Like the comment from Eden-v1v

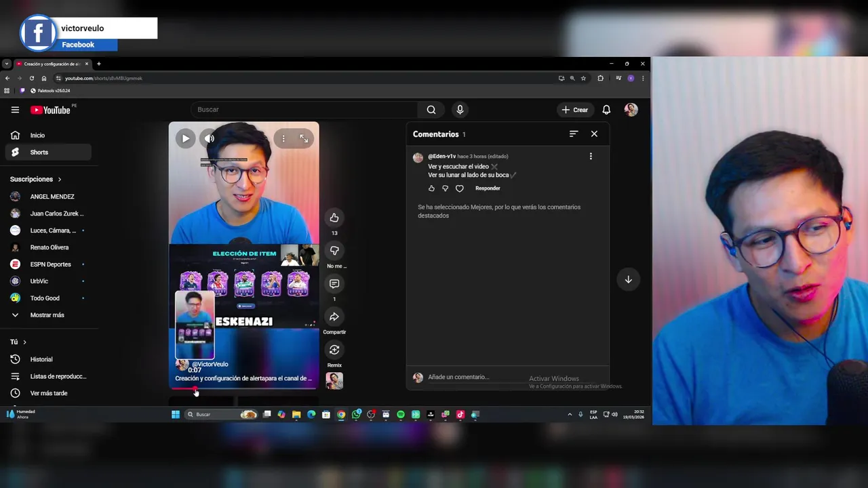431,188
